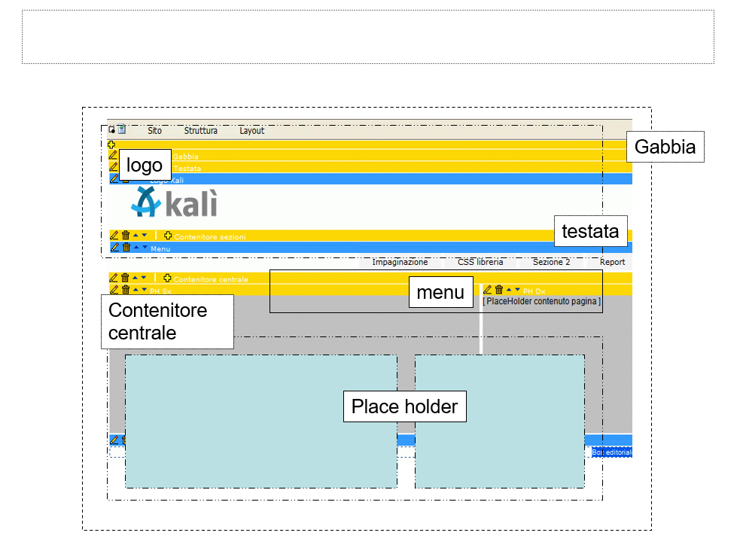Move PH Sx down with the arrow
Image resolution: width=740 pixels, height=560 pixels.
(x=145, y=289)
